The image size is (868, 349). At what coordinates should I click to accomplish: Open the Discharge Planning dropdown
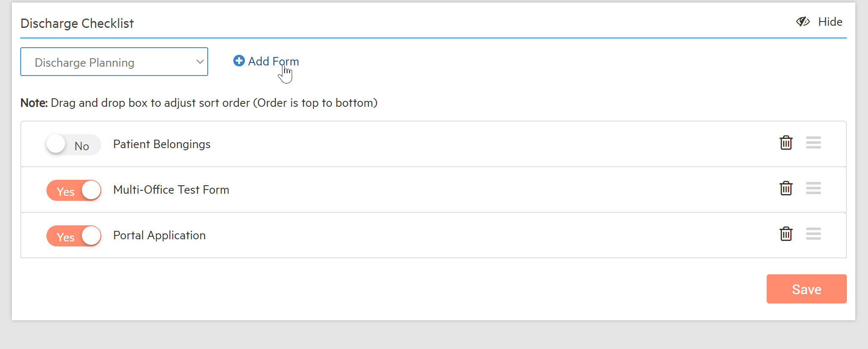click(x=114, y=62)
